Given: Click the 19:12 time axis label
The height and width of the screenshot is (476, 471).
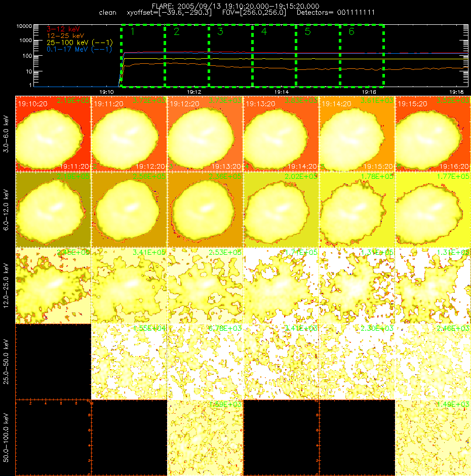Looking at the screenshot, I should click(x=194, y=92).
